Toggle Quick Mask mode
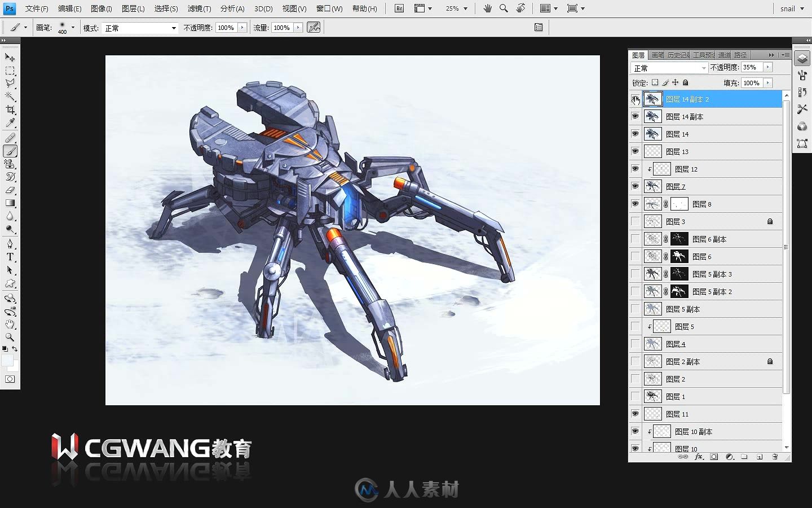The height and width of the screenshot is (508, 812). pyautogui.click(x=10, y=379)
